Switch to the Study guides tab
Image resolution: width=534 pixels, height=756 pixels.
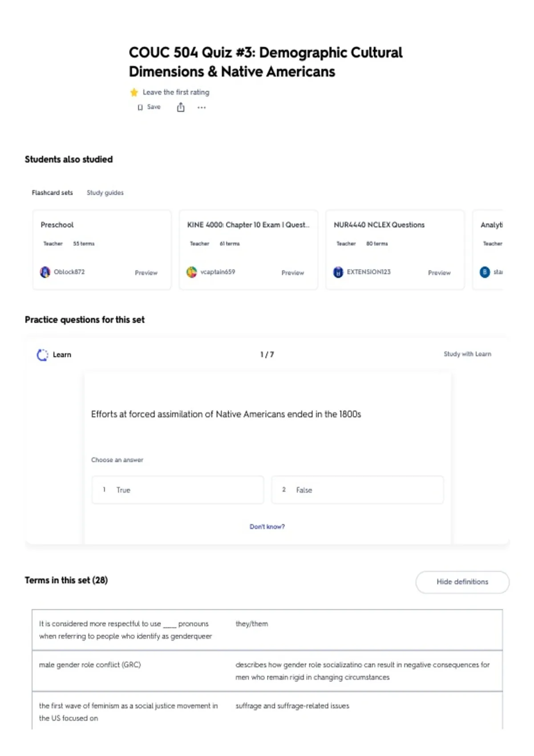[105, 193]
